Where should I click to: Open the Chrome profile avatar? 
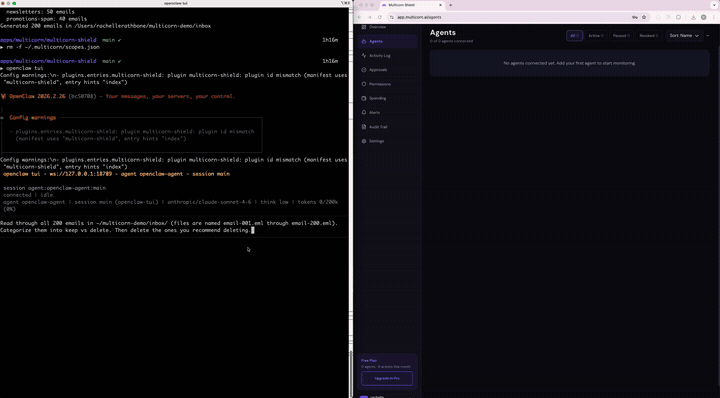click(x=703, y=17)
